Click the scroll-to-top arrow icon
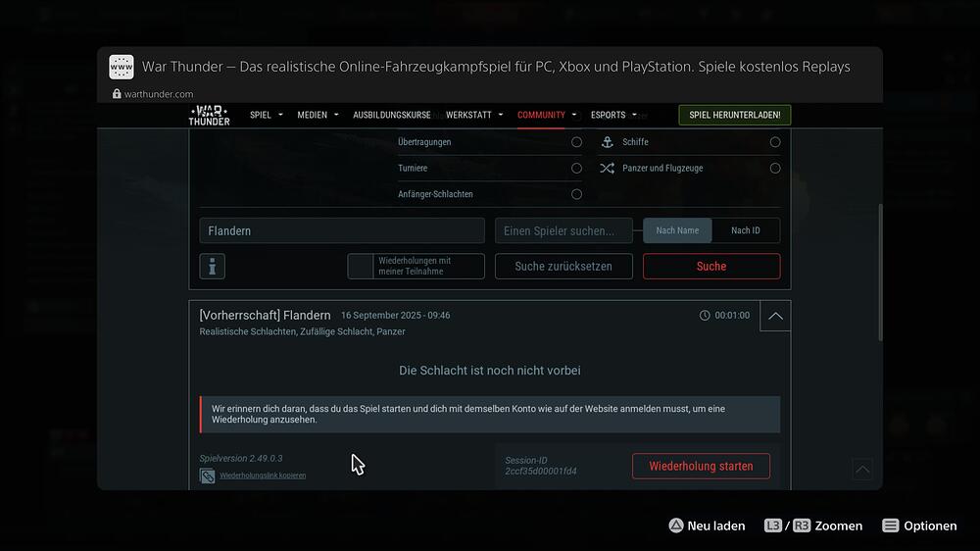Image resolution: width=980 pixels, height=551 pixels. click(x=862, y=469)
